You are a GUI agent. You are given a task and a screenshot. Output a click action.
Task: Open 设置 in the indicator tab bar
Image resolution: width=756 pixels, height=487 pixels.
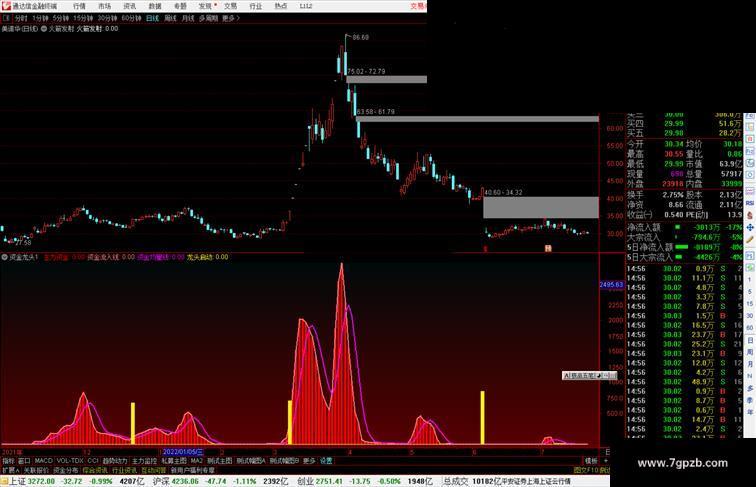(x=326, y=461)
